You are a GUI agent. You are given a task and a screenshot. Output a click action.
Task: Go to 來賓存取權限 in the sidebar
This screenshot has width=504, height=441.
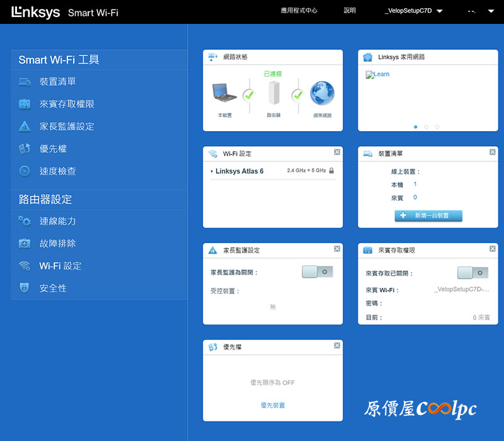coord(67,104)
